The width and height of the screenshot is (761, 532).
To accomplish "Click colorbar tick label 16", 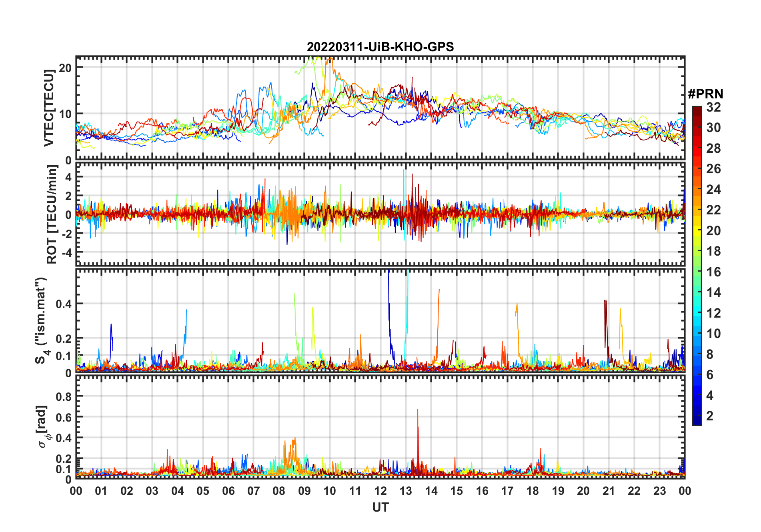I will point(713,272).
